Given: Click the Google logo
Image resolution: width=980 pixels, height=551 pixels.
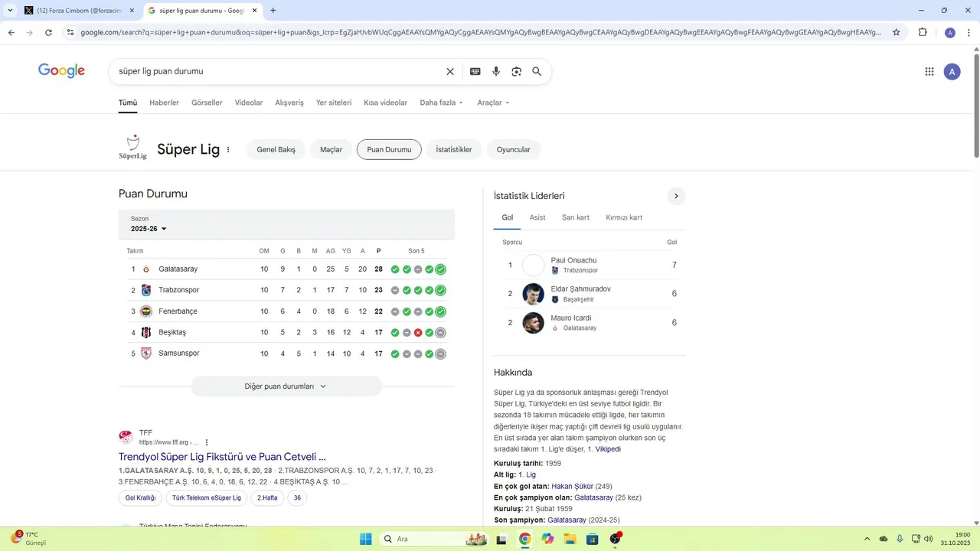Looking at the screenshot, I should tap(61, 70).
